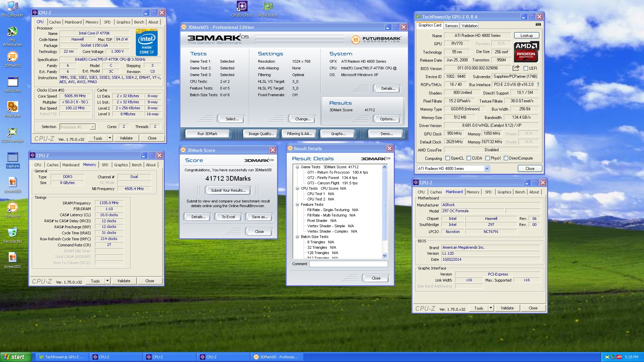Launch RivaTuner desktop icon

click(12, 110)
